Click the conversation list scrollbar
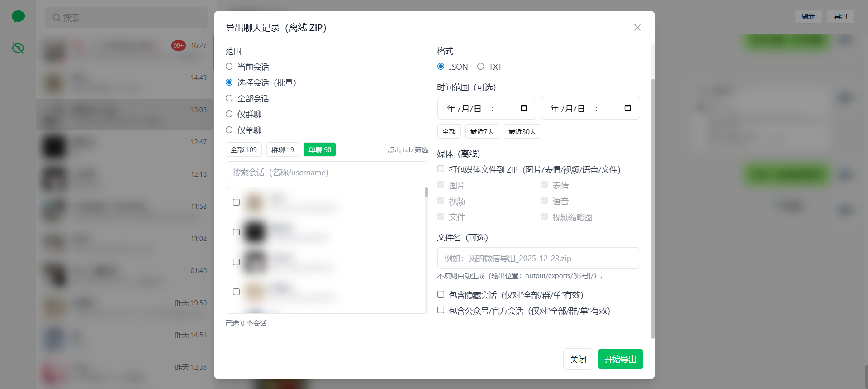The width and height of the screenshot is (868, 389). (426, 193)
